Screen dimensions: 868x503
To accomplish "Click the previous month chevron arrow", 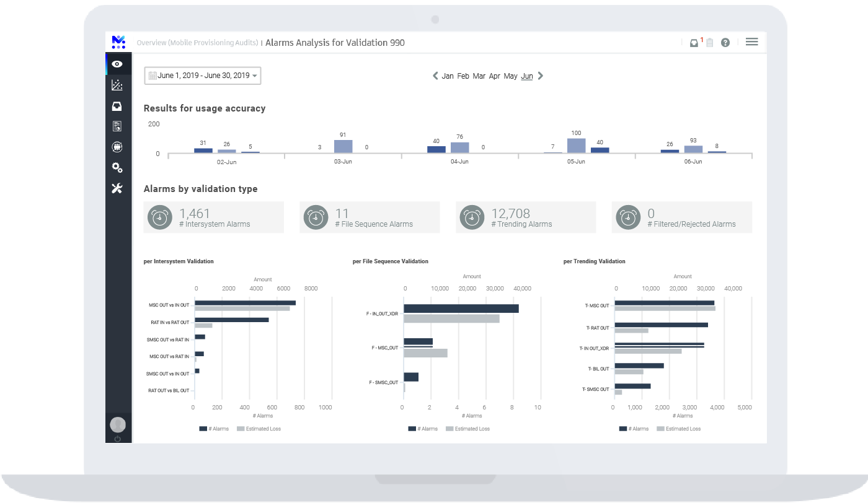I will (435, 76).
